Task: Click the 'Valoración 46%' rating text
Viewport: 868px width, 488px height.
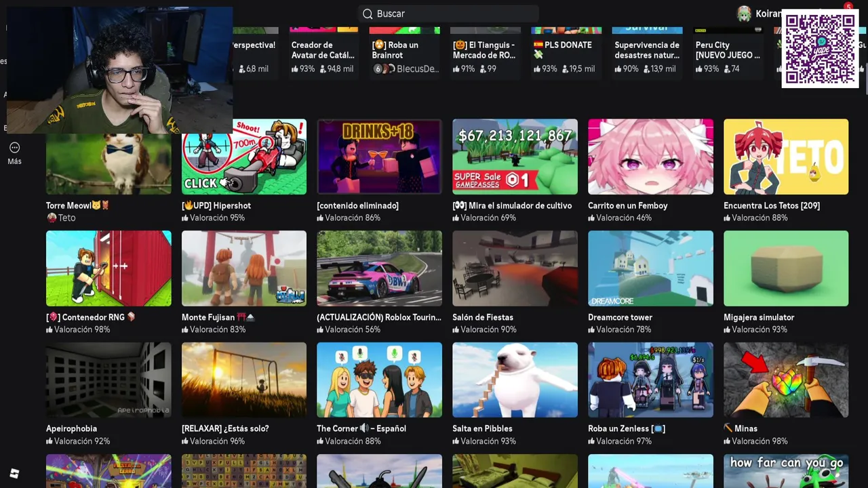Action: 624,218
